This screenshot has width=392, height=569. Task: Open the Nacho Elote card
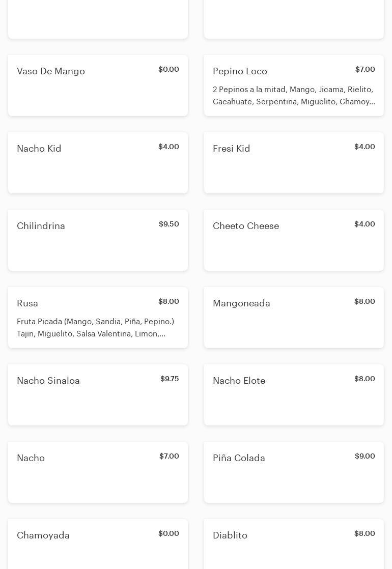coord(294,395)
